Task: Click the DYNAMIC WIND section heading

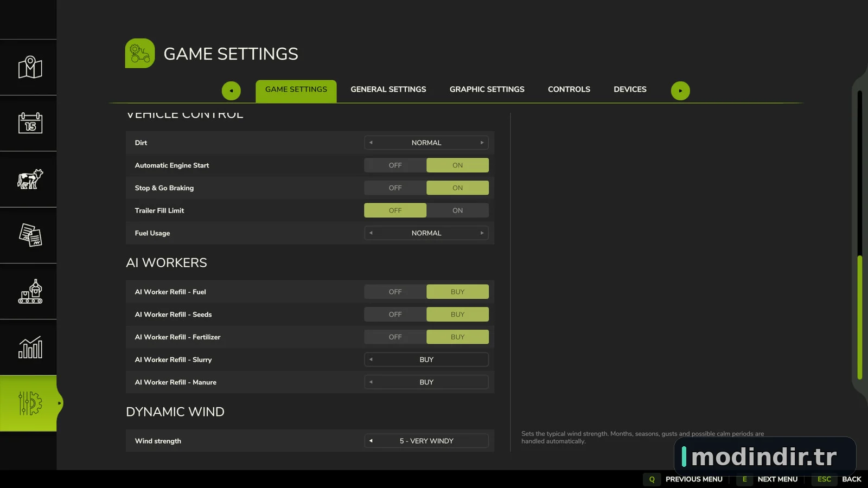Action: (x=175, y=412)
